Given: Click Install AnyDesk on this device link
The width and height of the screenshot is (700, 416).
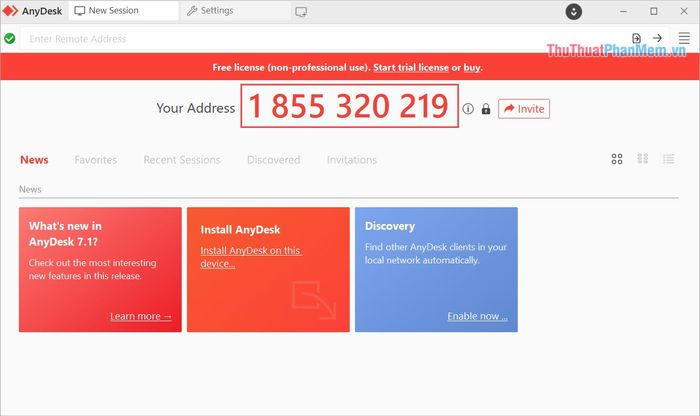Looking at the screenshot, I should (x=251, y=257).
